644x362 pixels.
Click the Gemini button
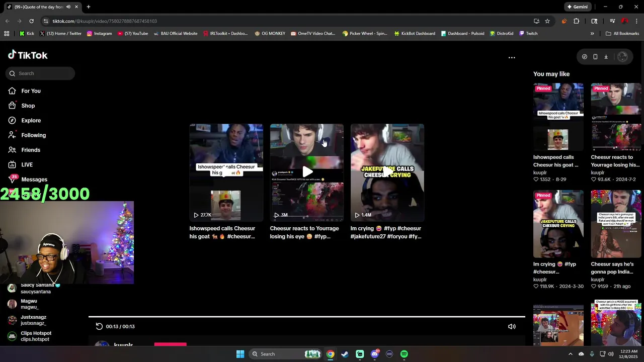click(577, 7)
